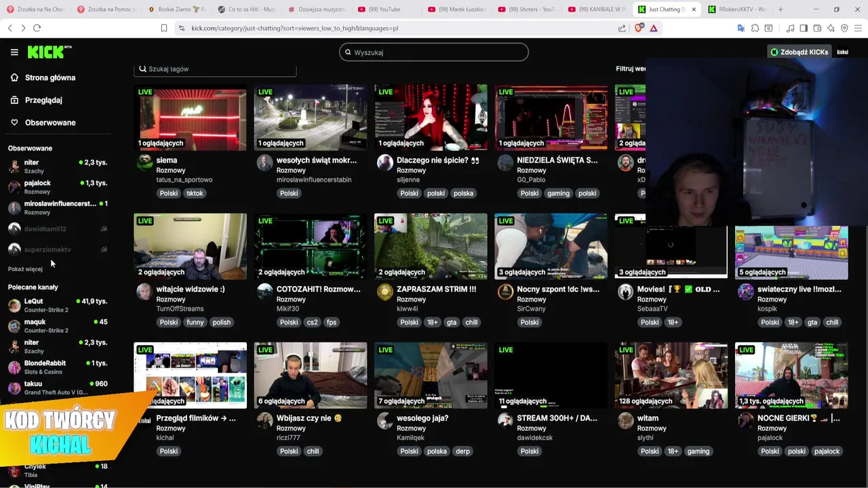Click the kichal profile avatar
The height and width of the screenshot is (488, 868).
coord(842,52)
